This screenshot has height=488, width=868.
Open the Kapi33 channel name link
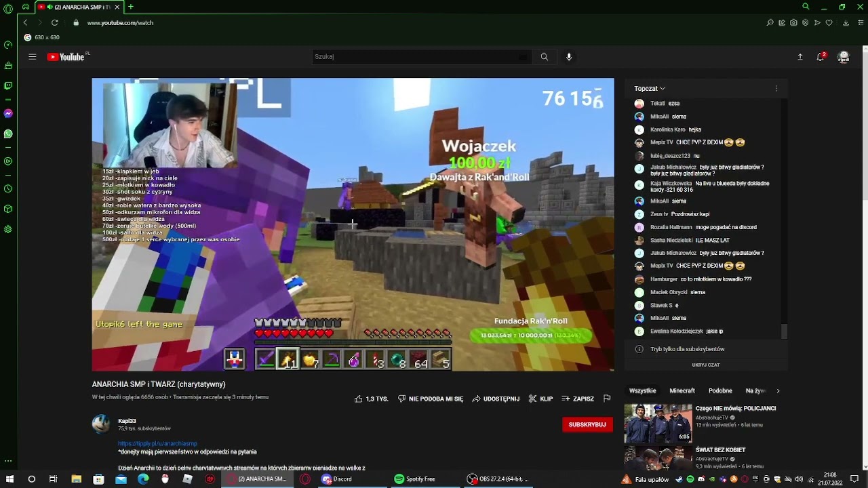(127, 421)
